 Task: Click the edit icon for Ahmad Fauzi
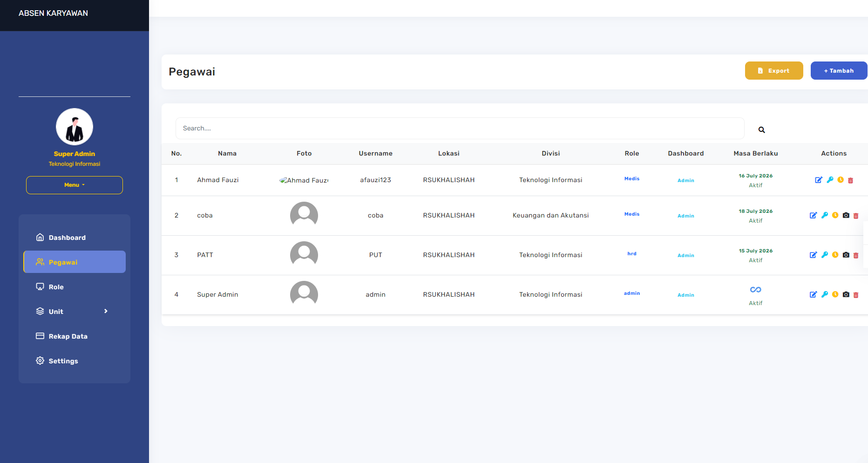(x=818, y=180)
